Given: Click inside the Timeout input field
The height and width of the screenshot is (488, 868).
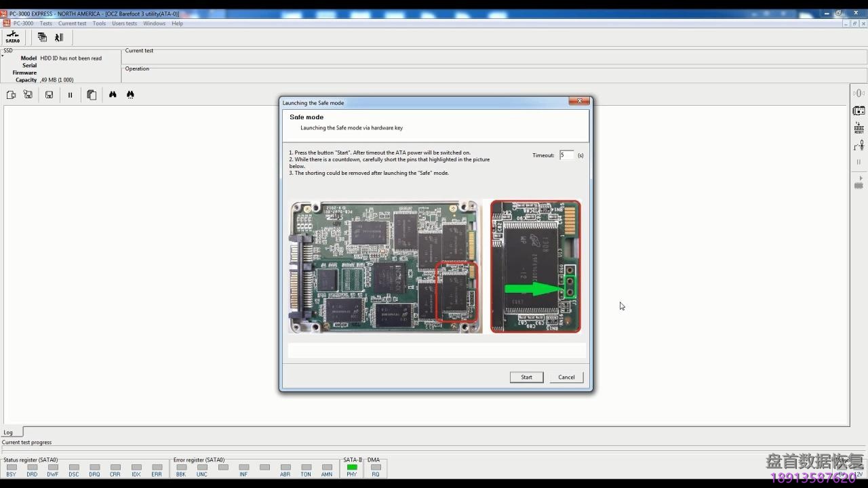Looking at the screenshot, I should 566,155.
